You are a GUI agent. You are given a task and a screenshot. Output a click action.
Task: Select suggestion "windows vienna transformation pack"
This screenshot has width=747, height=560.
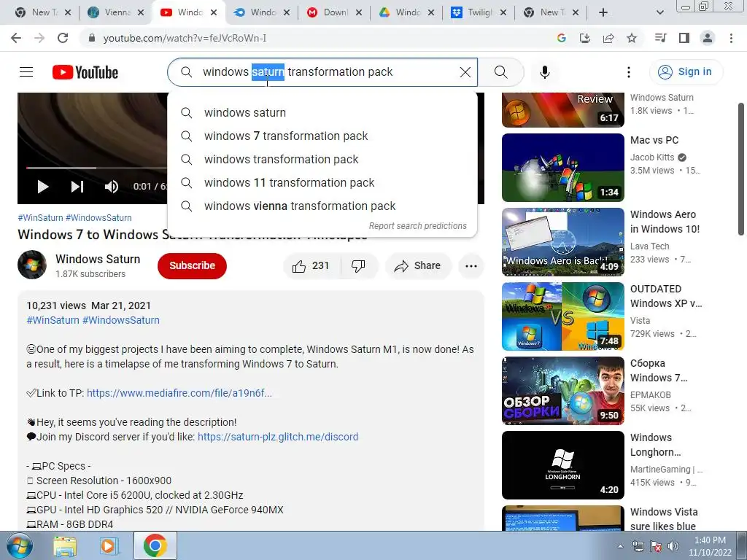pos(322,206)
